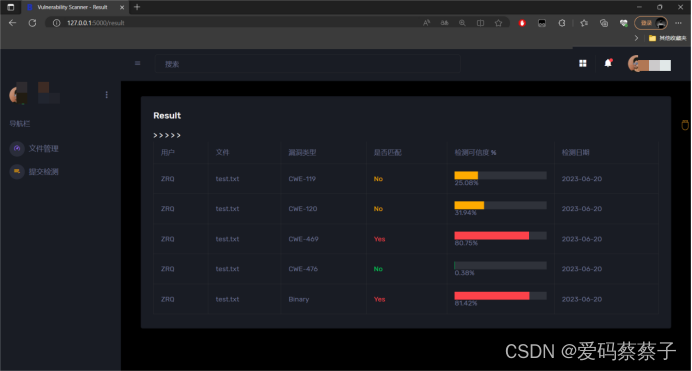Click the 文件管理 menu label
Screen dimensions: 692x371
pos(44,149)
